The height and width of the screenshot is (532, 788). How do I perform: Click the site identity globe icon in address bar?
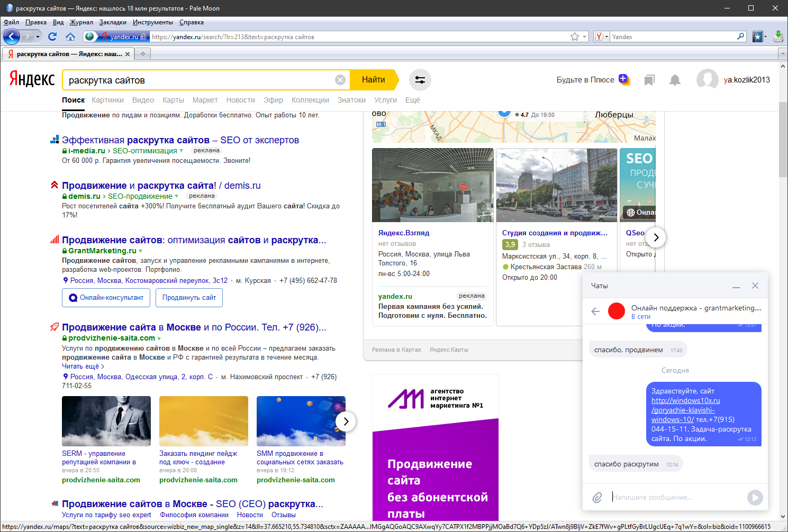point(89,36)
